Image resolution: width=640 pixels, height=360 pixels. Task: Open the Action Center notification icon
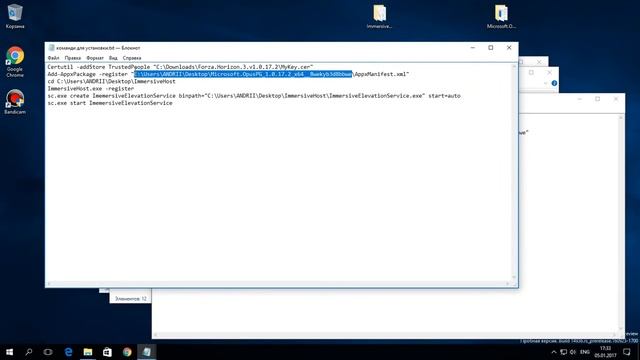tap(627, 352)
